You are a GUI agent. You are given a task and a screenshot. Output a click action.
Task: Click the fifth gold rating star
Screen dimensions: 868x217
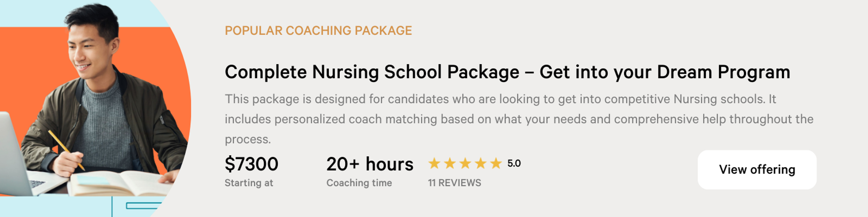(x=496, y=163)
